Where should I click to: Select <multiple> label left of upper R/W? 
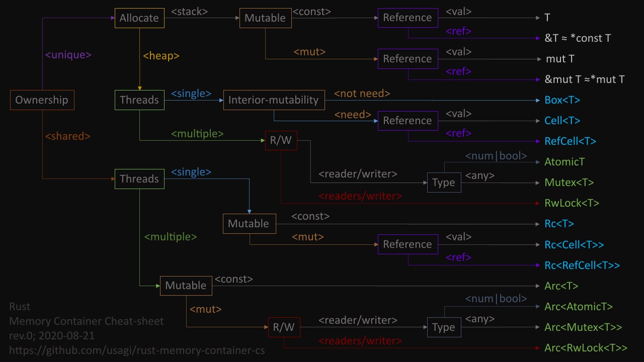coord(197,134)
